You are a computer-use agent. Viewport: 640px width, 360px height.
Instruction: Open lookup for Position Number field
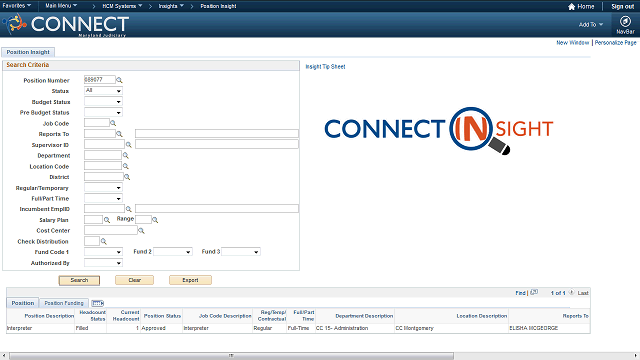pos(119,80)
